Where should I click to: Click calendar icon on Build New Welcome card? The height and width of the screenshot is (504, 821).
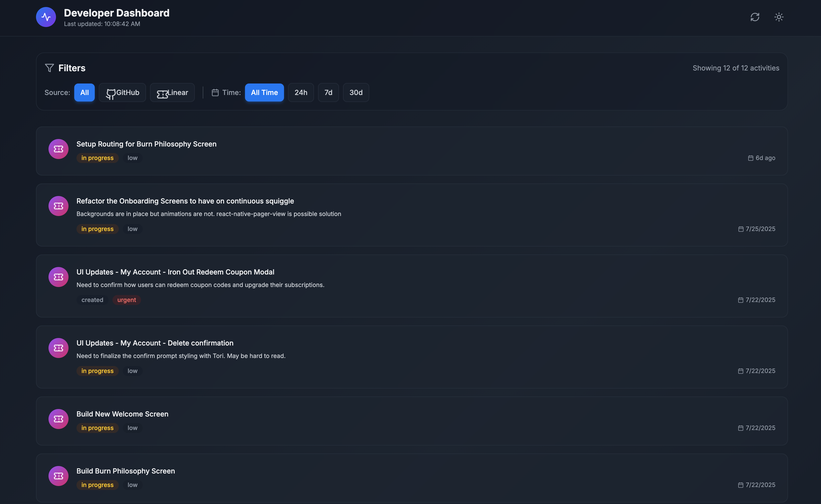(741, 428)
